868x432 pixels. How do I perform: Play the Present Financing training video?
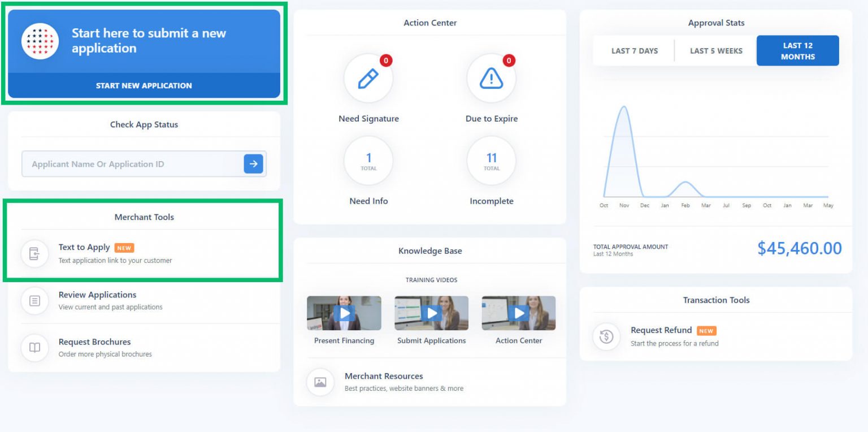(x=344, y=313)
